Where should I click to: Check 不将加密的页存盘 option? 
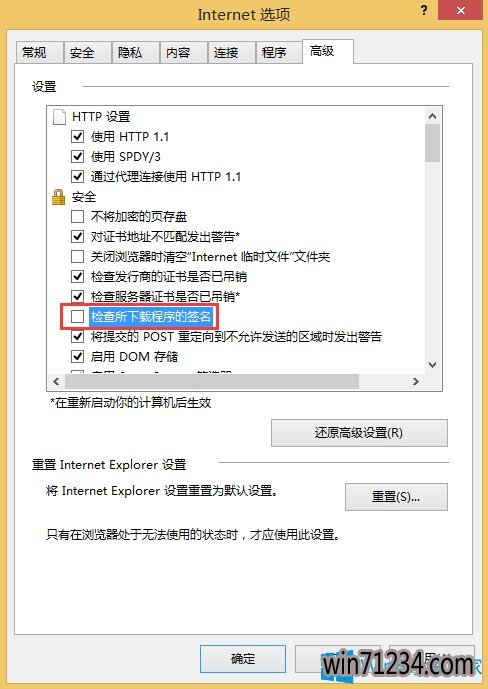pos(77,217)
